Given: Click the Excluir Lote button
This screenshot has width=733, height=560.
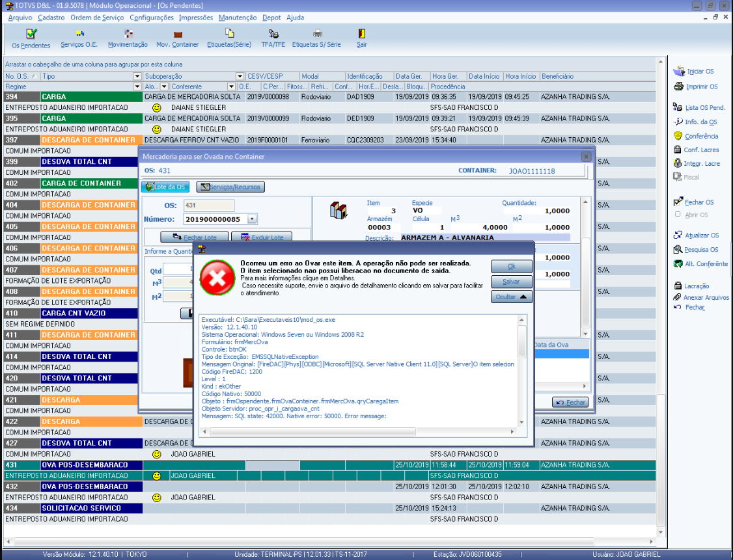Looking at the screenshot, I should (261, 237).
